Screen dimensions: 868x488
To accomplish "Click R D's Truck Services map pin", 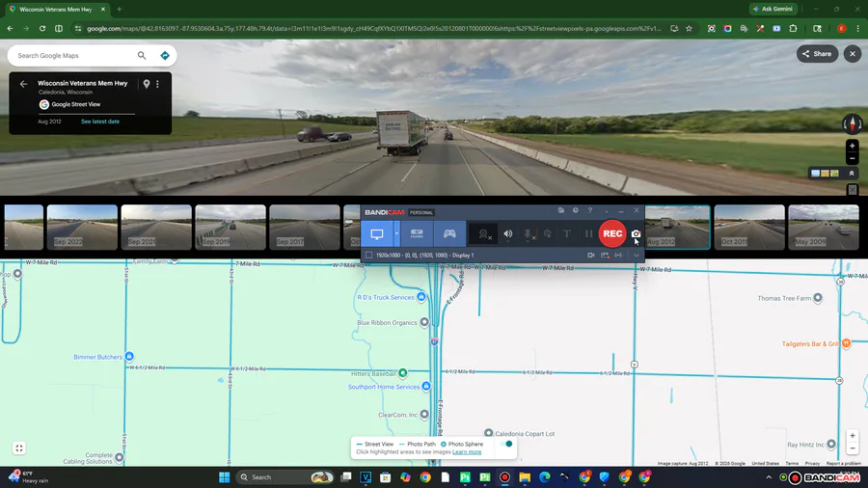I will 421,297.
